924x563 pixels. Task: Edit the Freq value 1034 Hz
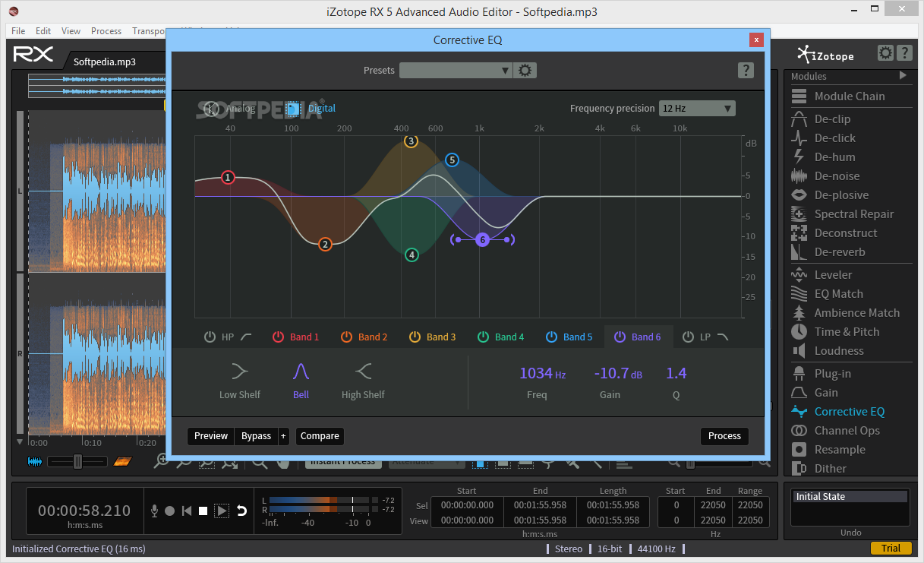(x=542, y=373)
